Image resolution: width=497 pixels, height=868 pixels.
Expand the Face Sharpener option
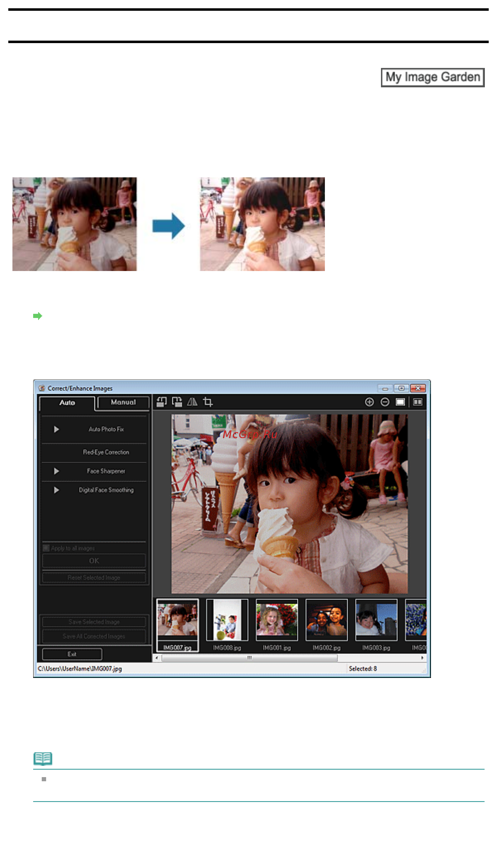57,471
